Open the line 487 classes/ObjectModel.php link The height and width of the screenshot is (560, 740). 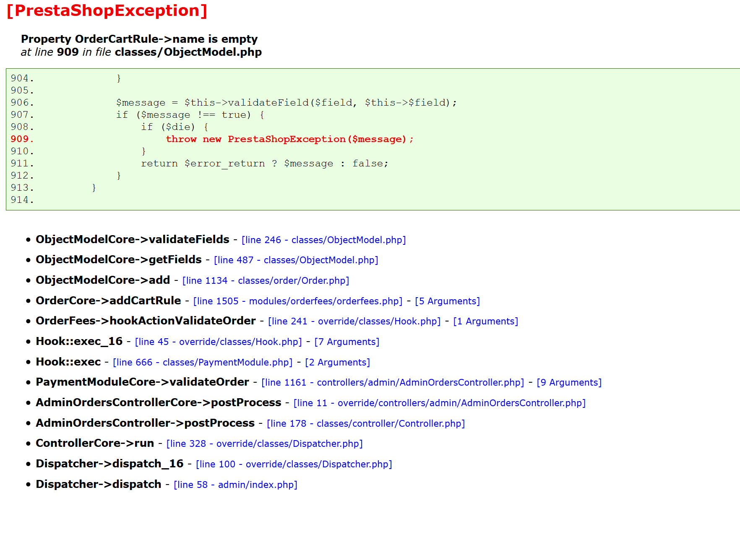point(296,260)
